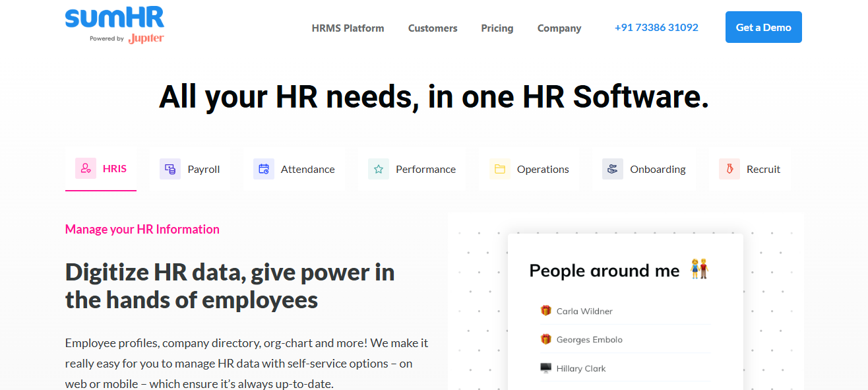Open the Customers menu item
Viewport: 868px width, 390px height.
[x=433, y=28]
